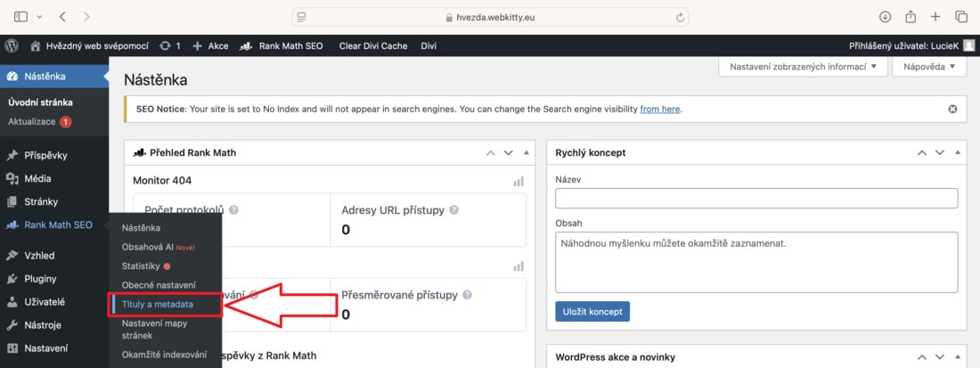Image resolution: width=980 pixels, height=368 pixels.
Task: Click the Uložit koncept button
Action: (x=592, y=311)
